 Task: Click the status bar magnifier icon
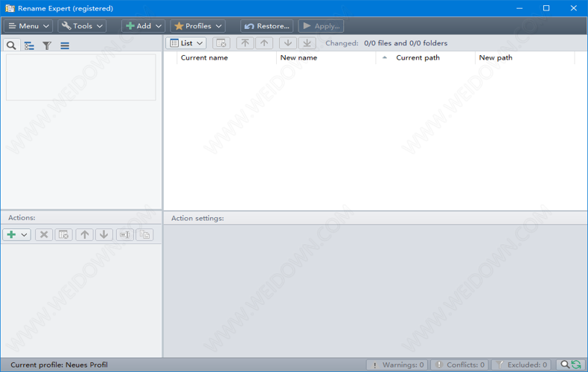click(x=564, y=365)
